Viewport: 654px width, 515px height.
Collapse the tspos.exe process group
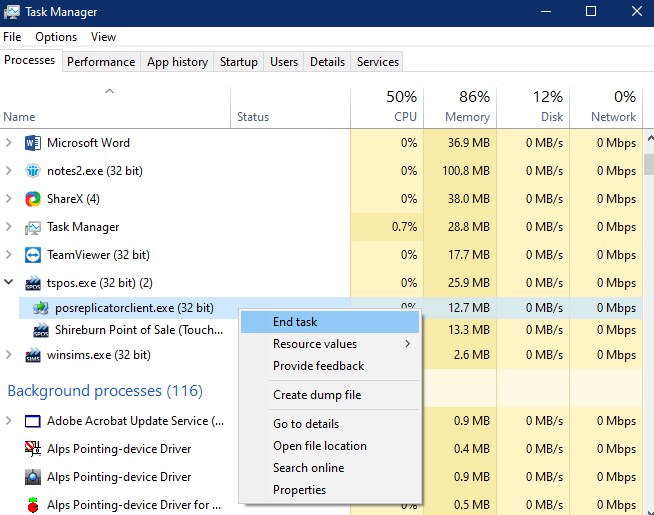8,282
